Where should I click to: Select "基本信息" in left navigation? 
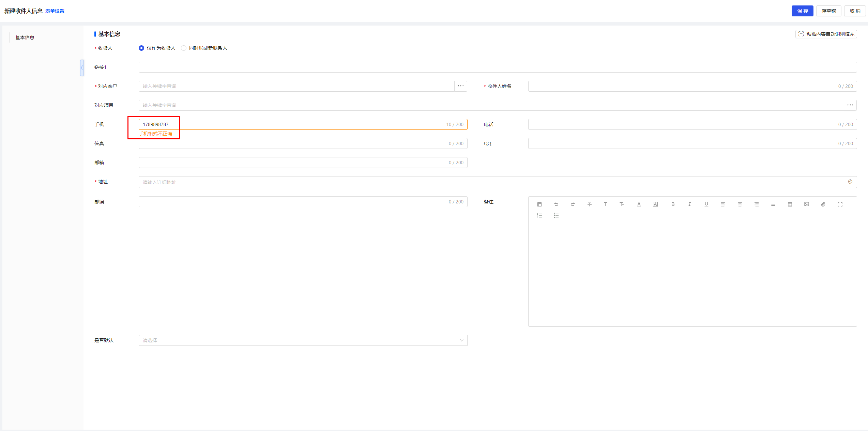25,37
